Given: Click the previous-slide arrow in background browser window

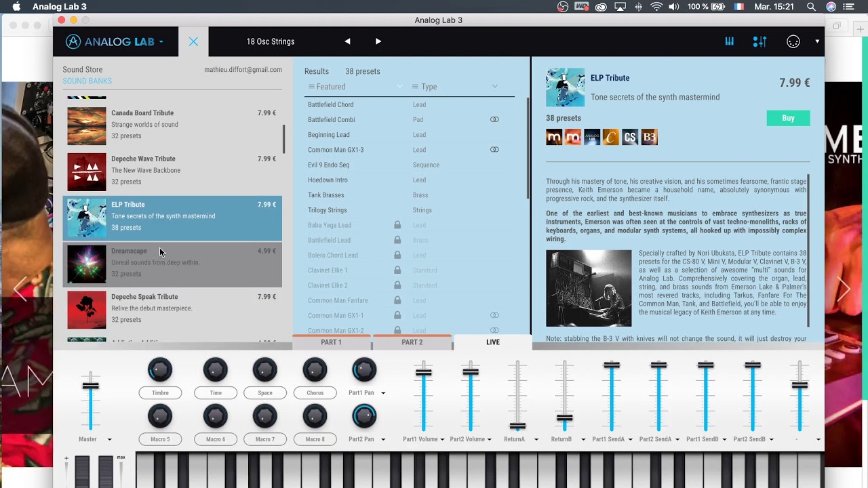Looking at the screenshot, I should [x=20, y=289].
